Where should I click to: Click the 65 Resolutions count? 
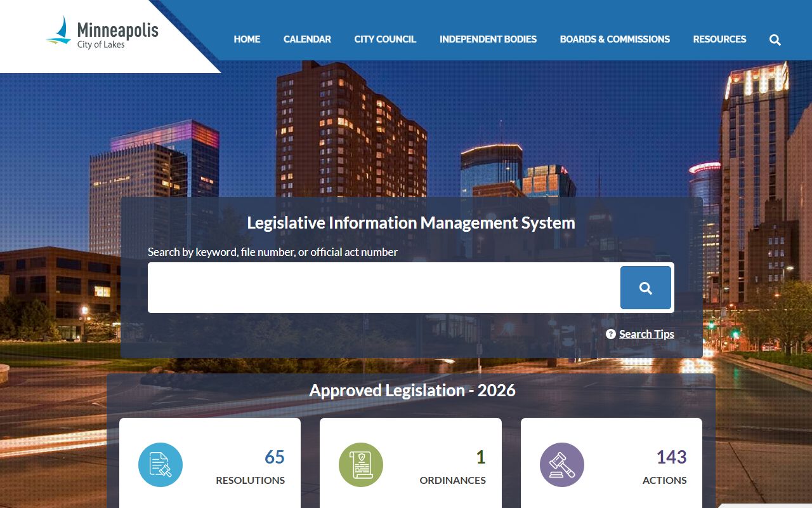pos(275,457)
